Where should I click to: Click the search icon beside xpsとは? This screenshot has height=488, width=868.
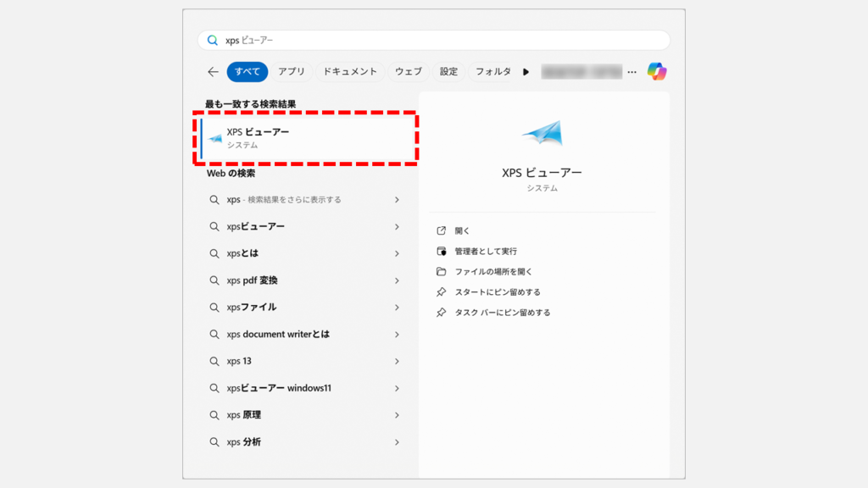click(x=214, y=253)
